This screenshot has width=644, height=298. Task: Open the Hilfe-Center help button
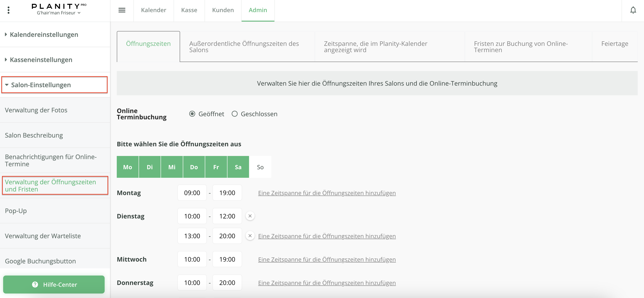pos(54,284)
